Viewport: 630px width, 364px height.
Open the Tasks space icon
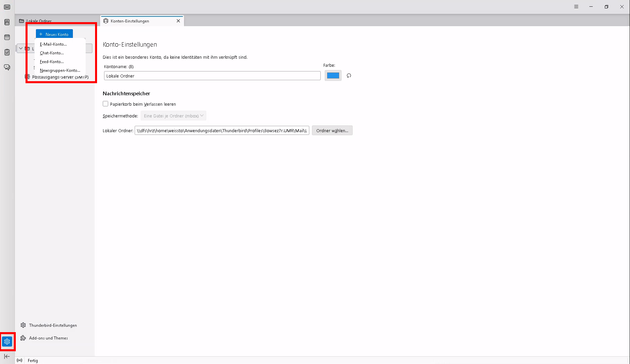(x=7, y=52)
